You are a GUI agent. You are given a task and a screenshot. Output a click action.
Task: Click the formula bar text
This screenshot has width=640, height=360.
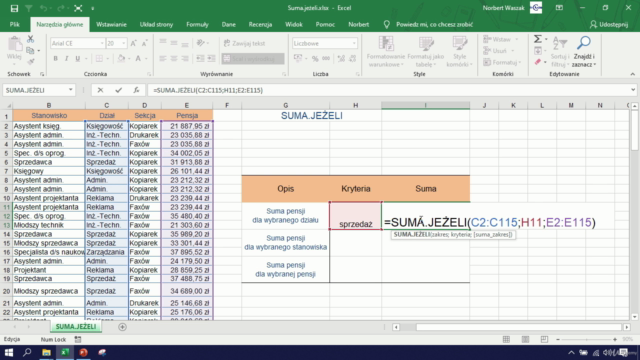click(208, 90)
